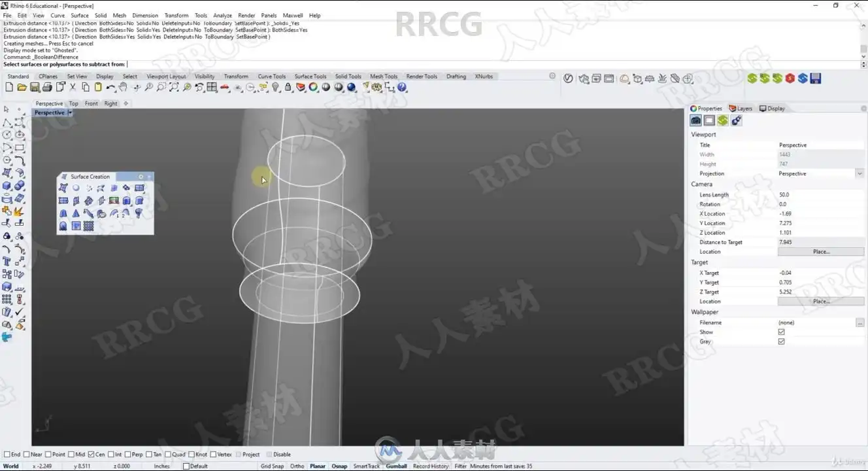The height and width of the screenshot is (471, 868).
Task: Click the Cut scissors icon
Action: click(x=73, y=87)
